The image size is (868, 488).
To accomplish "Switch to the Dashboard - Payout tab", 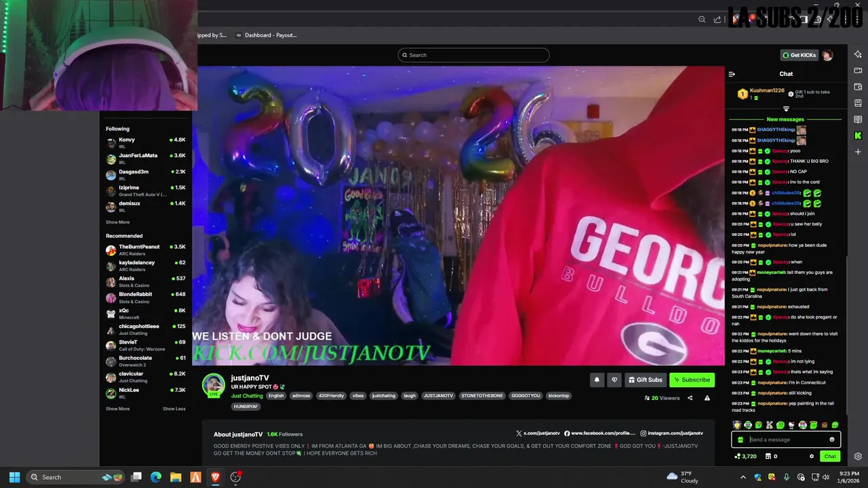I will (266, 35).
